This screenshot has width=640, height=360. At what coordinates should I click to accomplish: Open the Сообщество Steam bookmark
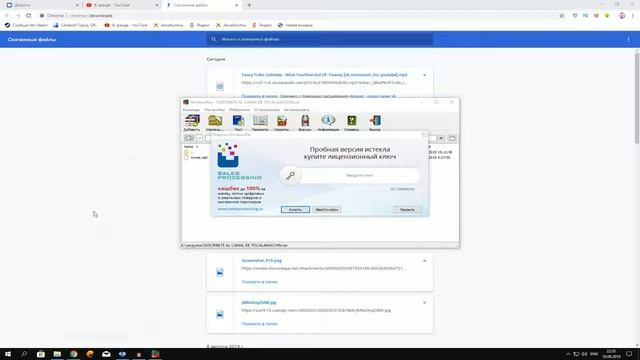pos(26,25)
